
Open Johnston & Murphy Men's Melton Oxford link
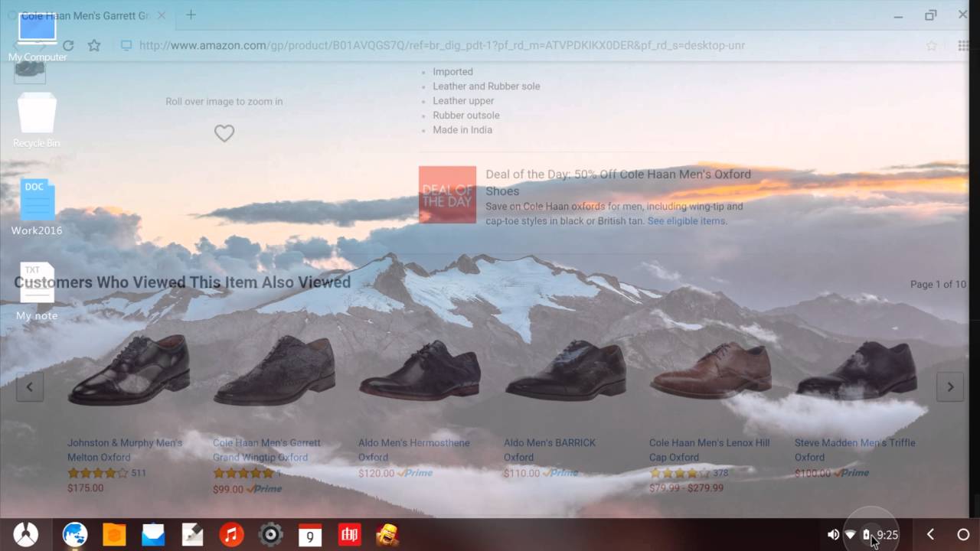(125, 450)
